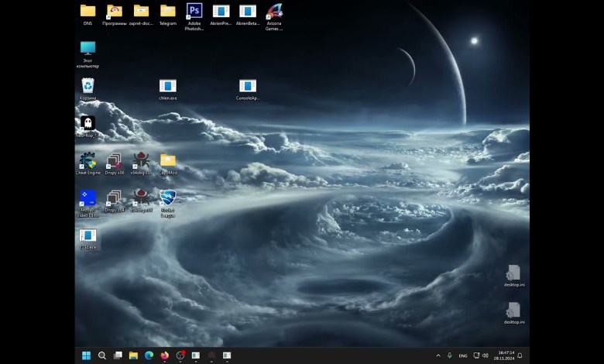The width and height of the screenshot is (604, 364).
Task: Switch to Firefox on the taskbar
Action: pos(164,355)
